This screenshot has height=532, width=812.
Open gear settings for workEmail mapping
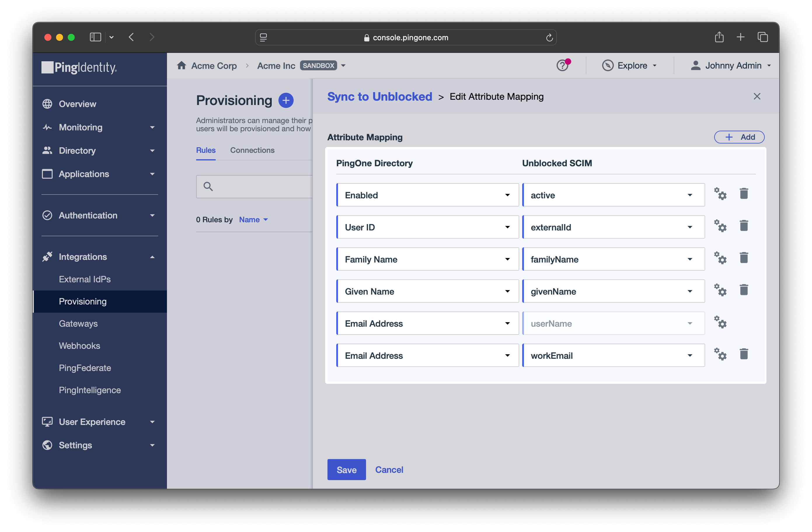pos(720,355)
